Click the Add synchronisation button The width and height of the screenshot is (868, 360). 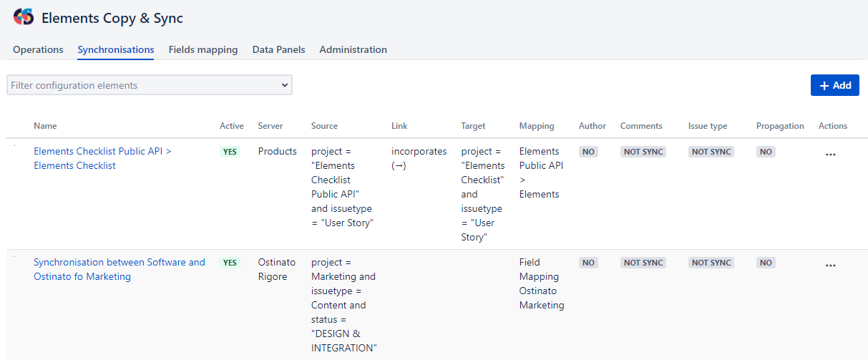click(x=834, y=85)
